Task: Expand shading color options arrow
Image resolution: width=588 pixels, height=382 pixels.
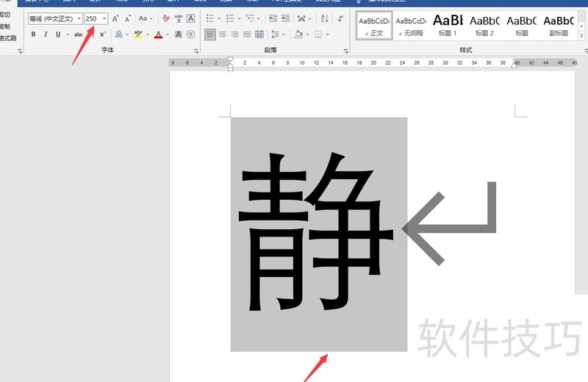Action: pyautogui.click(x=308, y=35)
